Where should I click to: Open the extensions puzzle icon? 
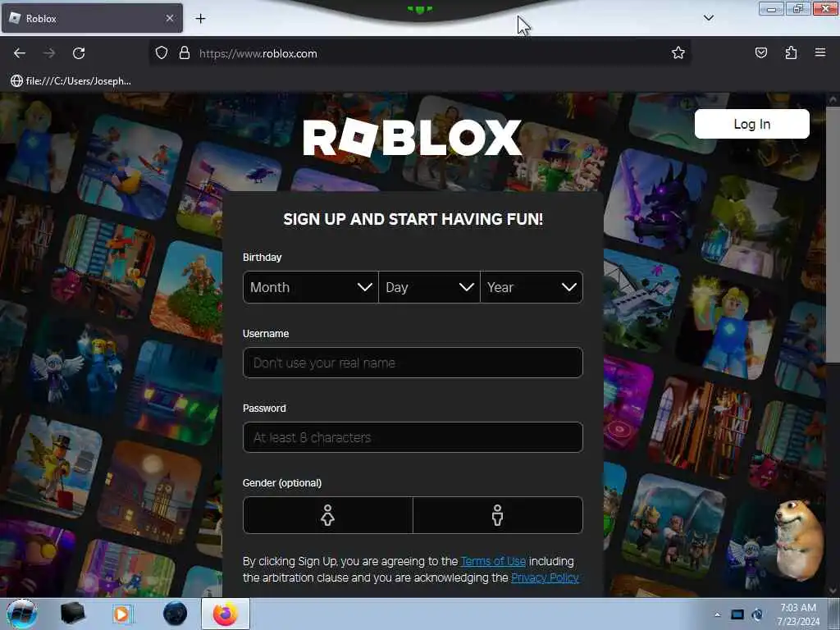(791, 52)
